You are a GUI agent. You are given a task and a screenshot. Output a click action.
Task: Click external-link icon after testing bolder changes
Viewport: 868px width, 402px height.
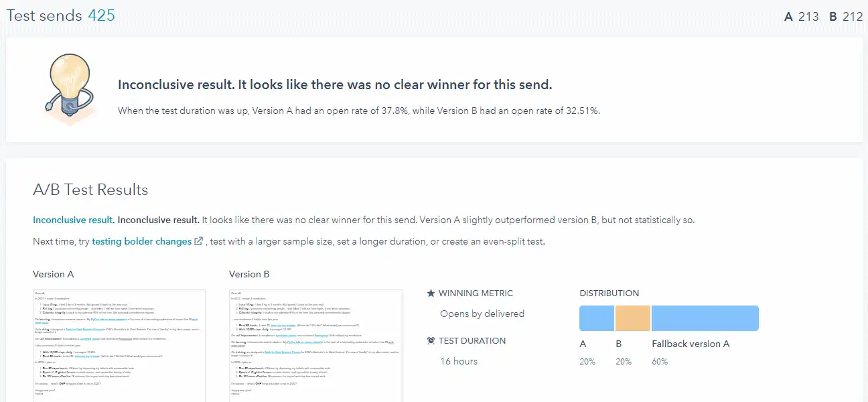[198, 241]
